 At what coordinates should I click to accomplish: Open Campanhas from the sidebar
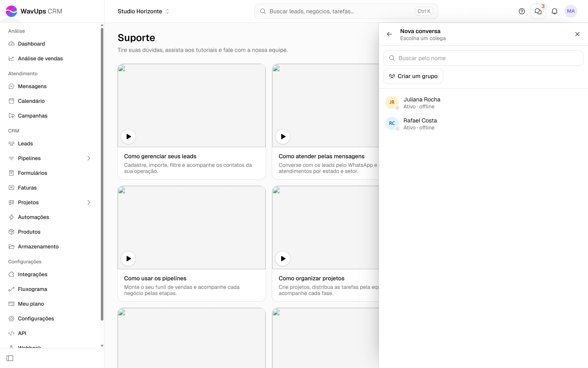pyautogui.click(x=50, y=116)
